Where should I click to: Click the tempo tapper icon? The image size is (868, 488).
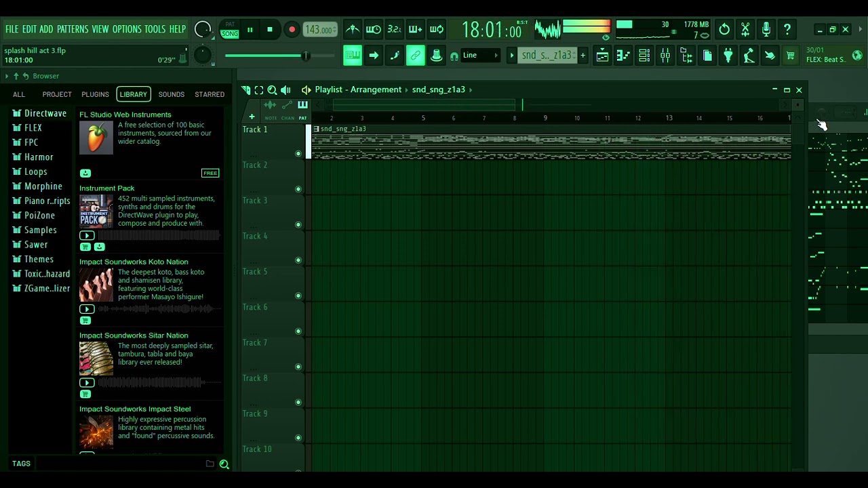749,56
